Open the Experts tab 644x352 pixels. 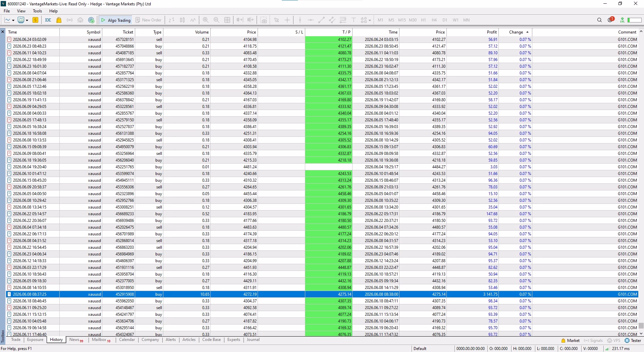point(234,340)
